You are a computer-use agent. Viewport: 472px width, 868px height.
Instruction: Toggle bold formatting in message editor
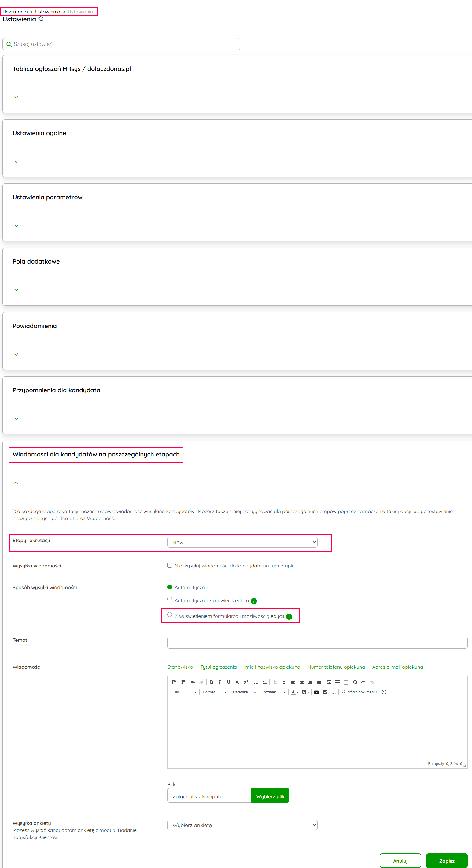click(x=212, y=682)
